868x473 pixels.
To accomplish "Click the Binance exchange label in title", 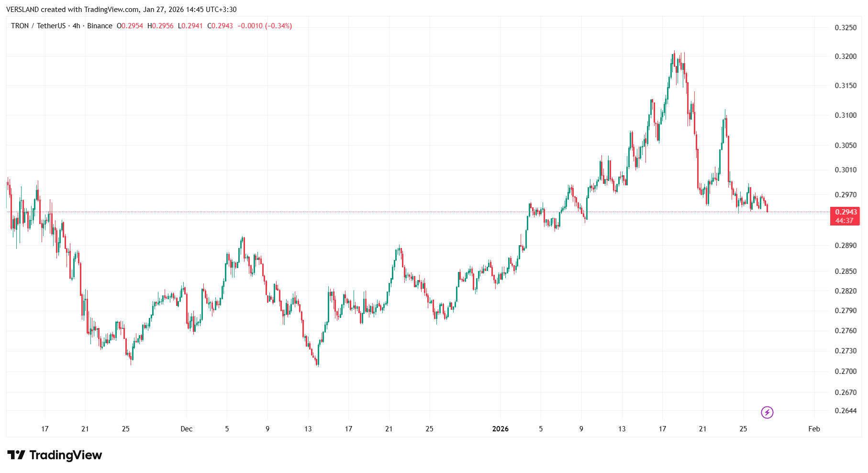I will tap(100, 26).
